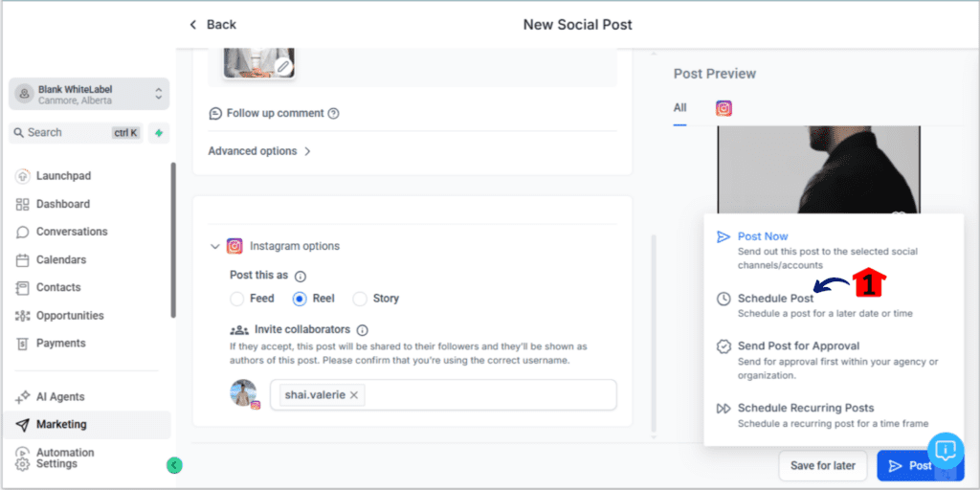Image resolution: width=980 pixels, height=490 pixels.
Task: Click the green sidebar collapse arrow
Action: pyautogui.click(x=174, y=465)
